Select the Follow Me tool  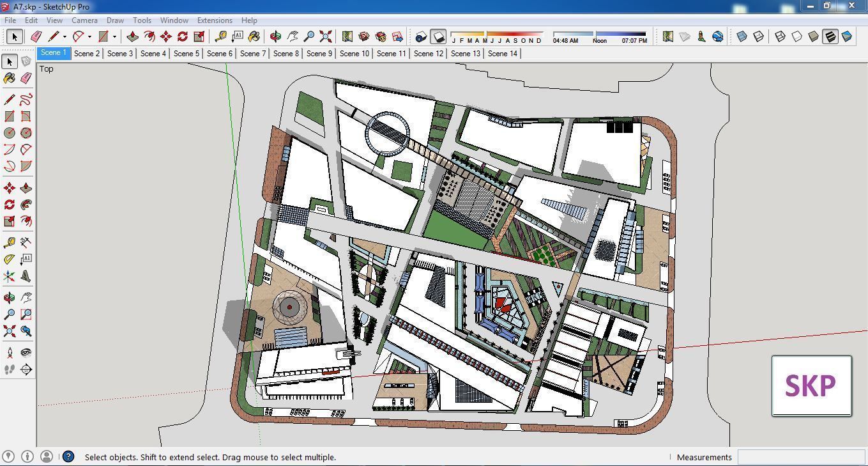[26, 205]
